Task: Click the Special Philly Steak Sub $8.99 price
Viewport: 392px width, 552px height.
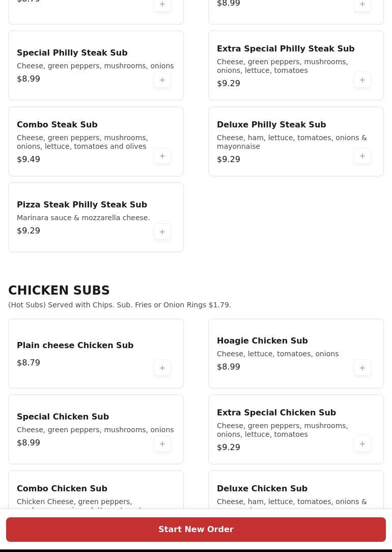Action: (29, 79)
